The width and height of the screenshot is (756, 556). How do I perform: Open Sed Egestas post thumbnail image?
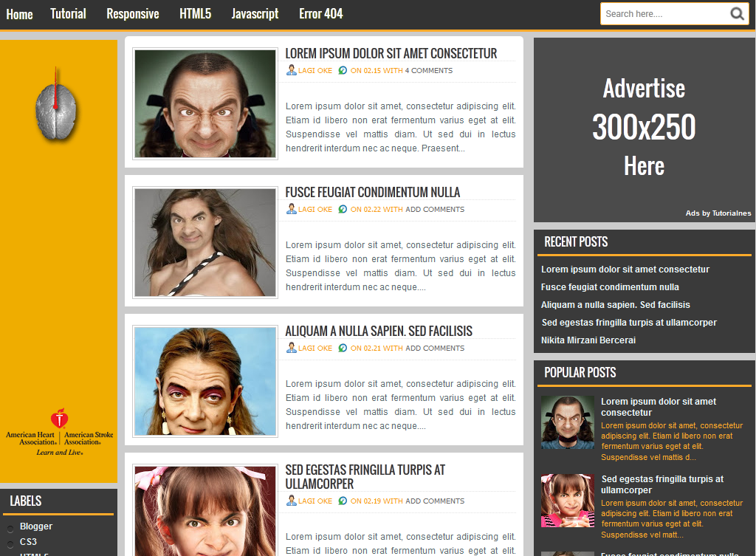tap(205, 510)
